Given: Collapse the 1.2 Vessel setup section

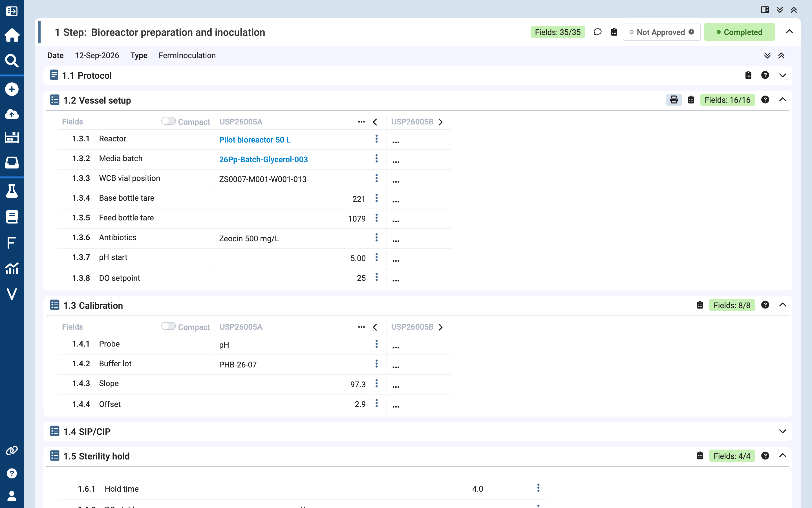Looking at the screenshot, I should (x=782, y=100).
